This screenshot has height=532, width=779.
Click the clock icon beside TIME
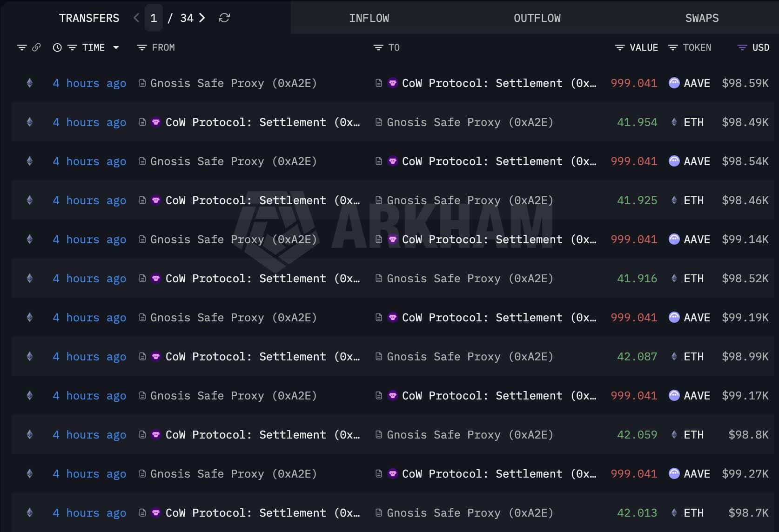[57, 47]
